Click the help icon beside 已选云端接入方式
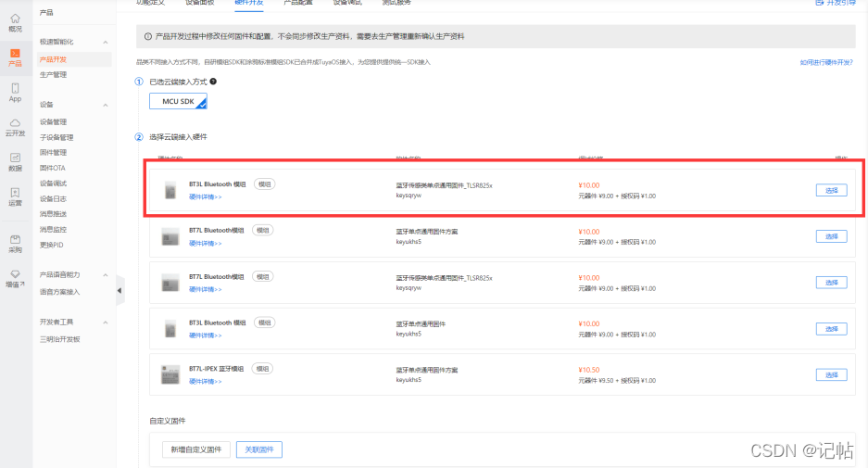 (213, 82)
